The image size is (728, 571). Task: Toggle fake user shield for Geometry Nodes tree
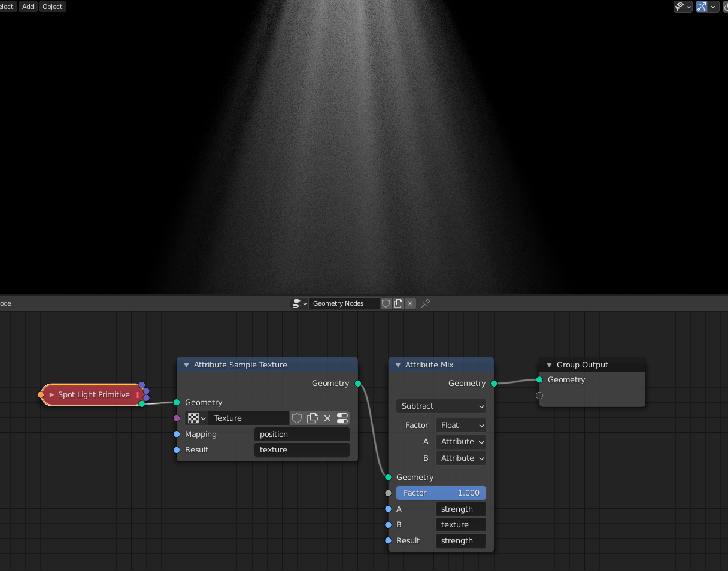pyautogui.click(x=386, y=303)
